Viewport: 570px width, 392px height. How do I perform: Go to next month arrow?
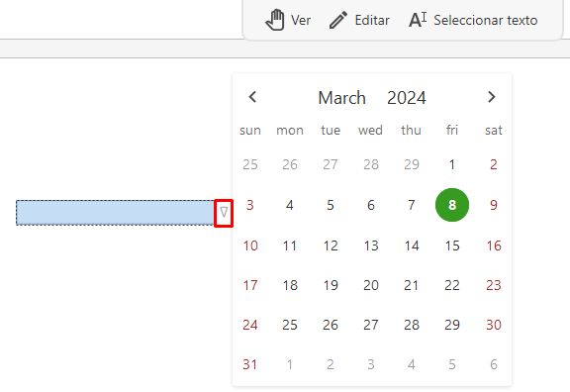[x=492, y=97]
